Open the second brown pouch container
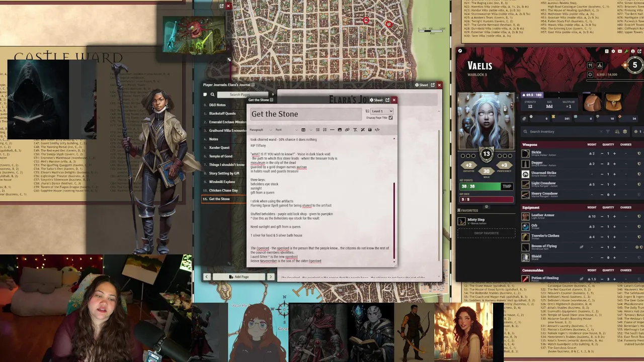Viewport: 644px width, 362px height. click(614, 102)
